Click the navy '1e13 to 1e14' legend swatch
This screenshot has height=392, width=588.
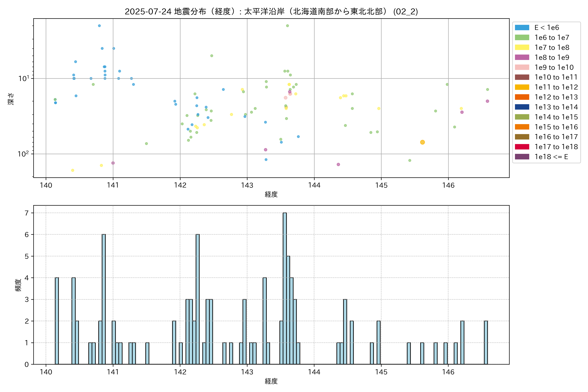522,107
